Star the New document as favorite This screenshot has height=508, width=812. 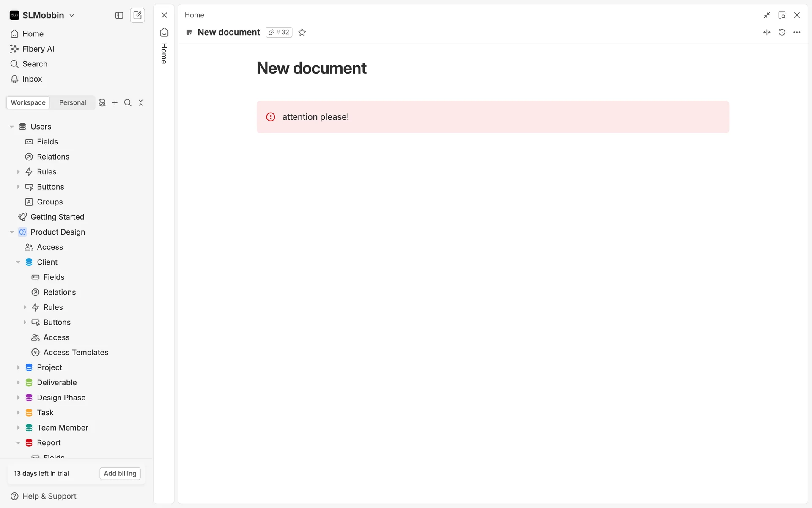(x=302, y=32)
